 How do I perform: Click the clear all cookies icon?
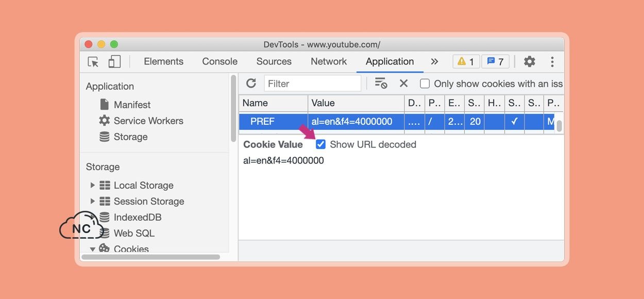[x=381, y=83]
